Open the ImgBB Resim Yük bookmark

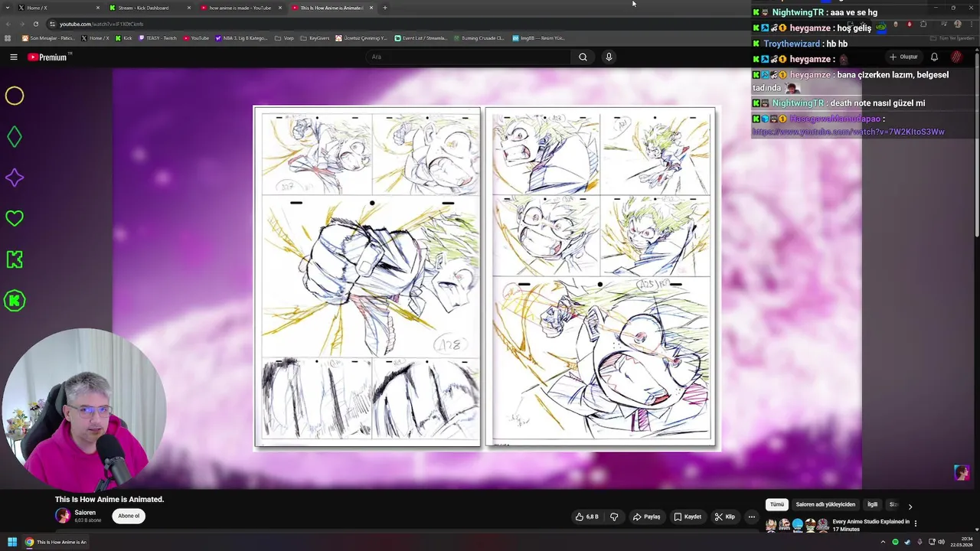pyautogui.click(x=538, y=37)
